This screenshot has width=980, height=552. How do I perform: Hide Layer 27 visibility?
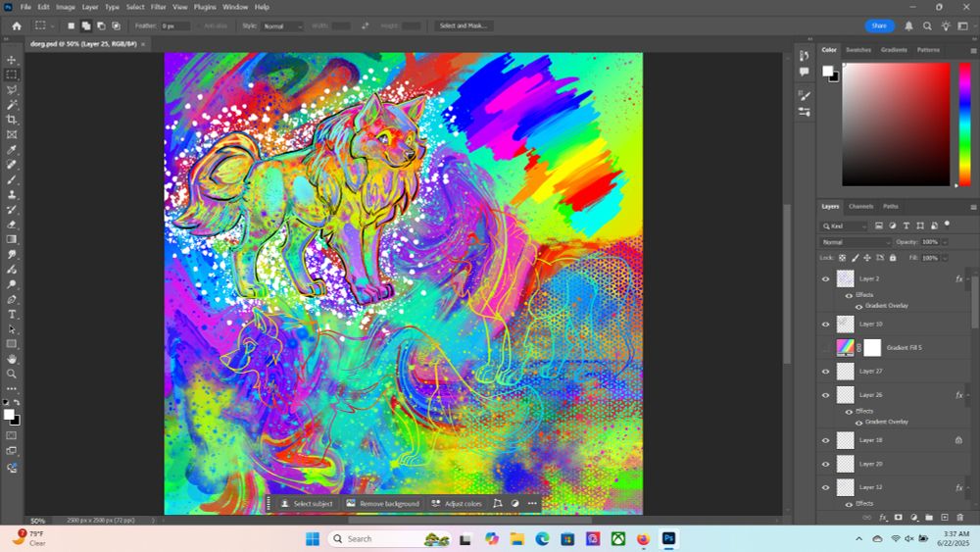point(825,372)
